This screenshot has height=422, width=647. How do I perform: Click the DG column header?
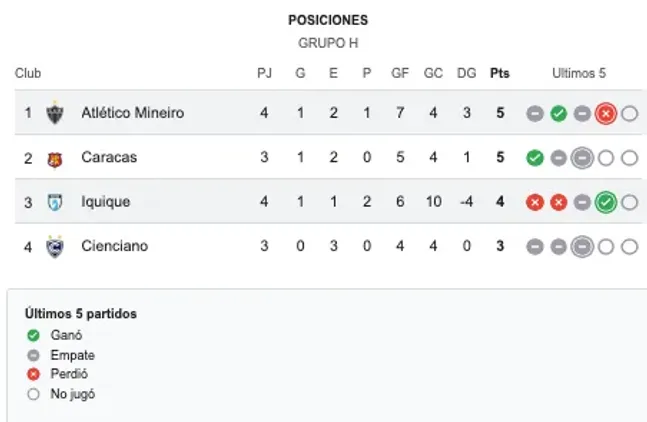467,73
